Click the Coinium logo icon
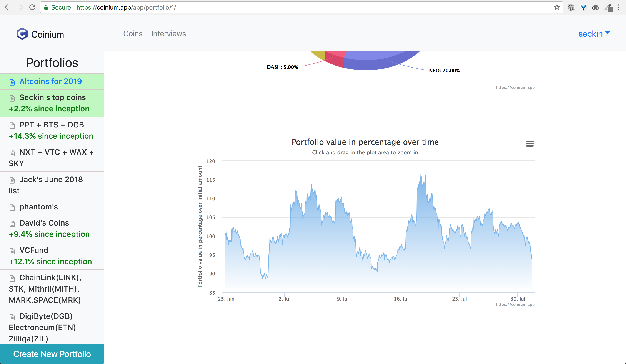The width and height of the screenshot is (626, 364). pyautogui.click(x=22, y=34)
